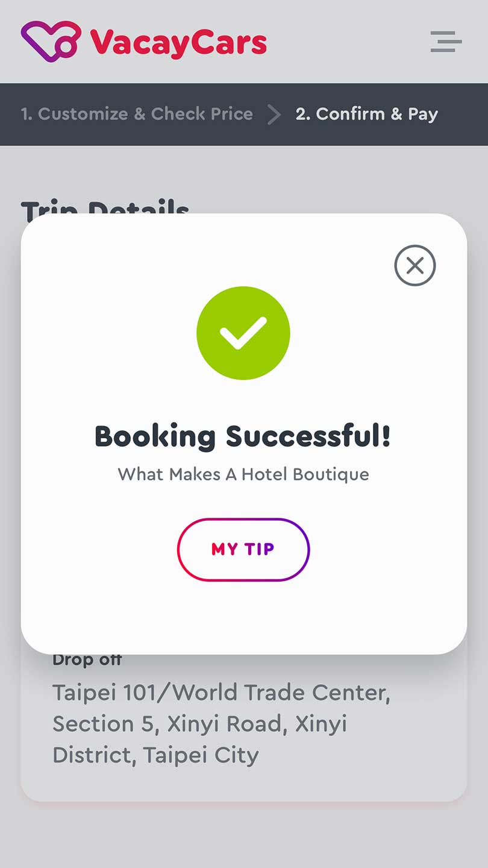Click the Taipei 101/World Trade Center address line
This screenshot has width=488, height=868.
pos(221,693)
